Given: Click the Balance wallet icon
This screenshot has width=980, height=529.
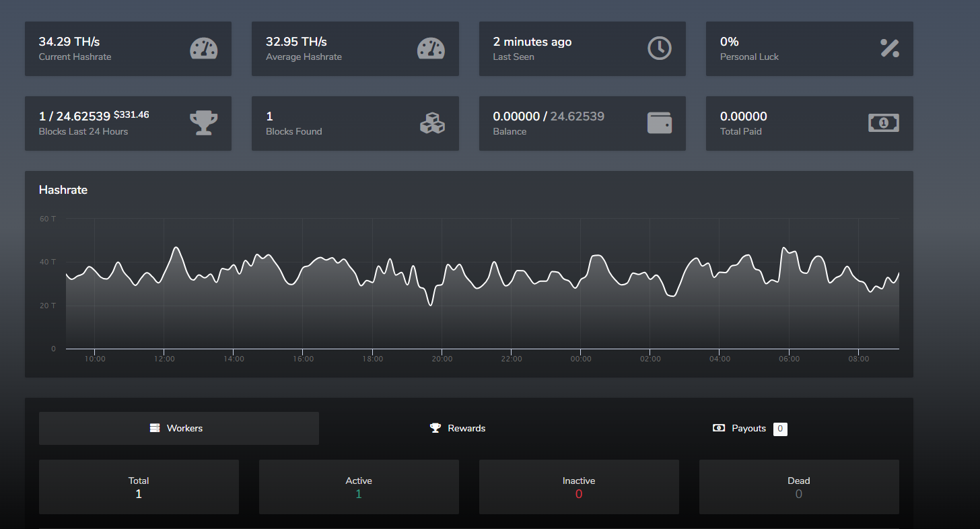Looking at the screenshot, I should [660, 122].
